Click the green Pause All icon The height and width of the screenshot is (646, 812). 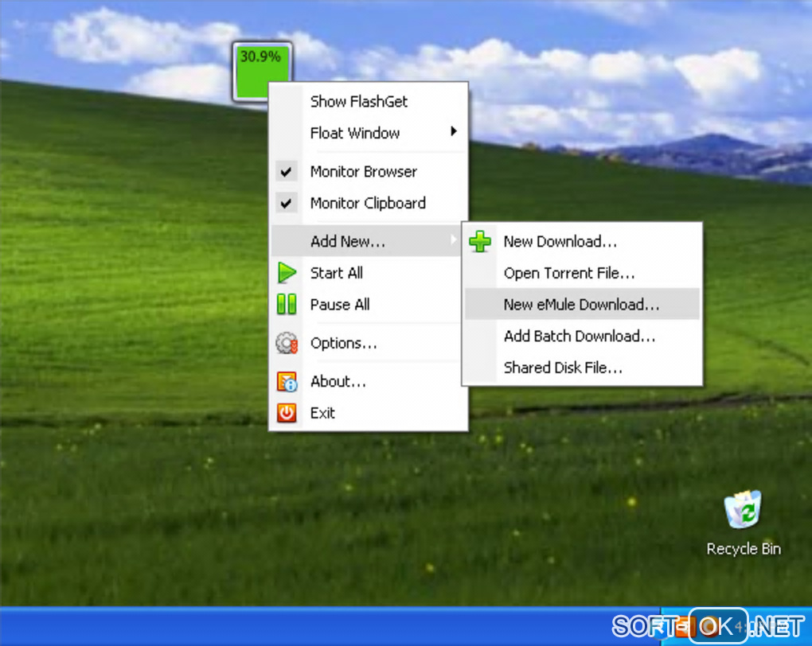point(287,305)
